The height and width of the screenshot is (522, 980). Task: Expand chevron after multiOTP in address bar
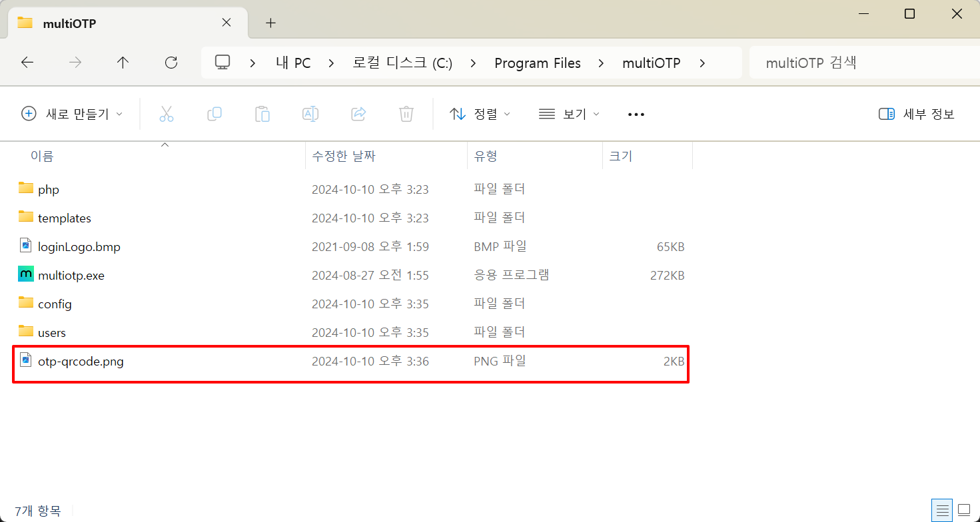(x=702, y=63)
